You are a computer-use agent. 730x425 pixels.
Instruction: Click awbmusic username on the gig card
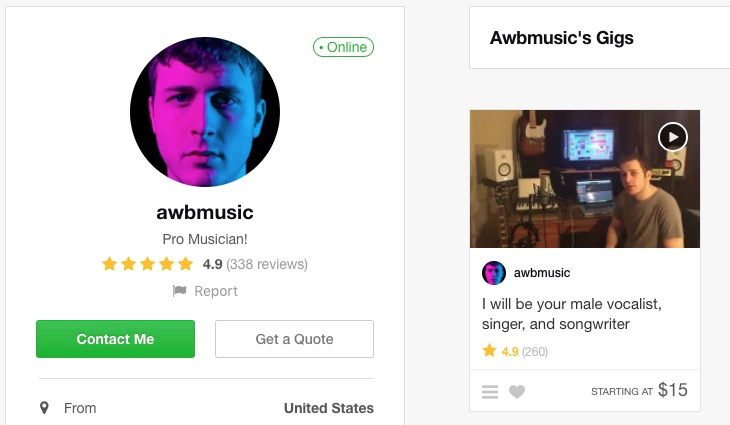[541, 273]
